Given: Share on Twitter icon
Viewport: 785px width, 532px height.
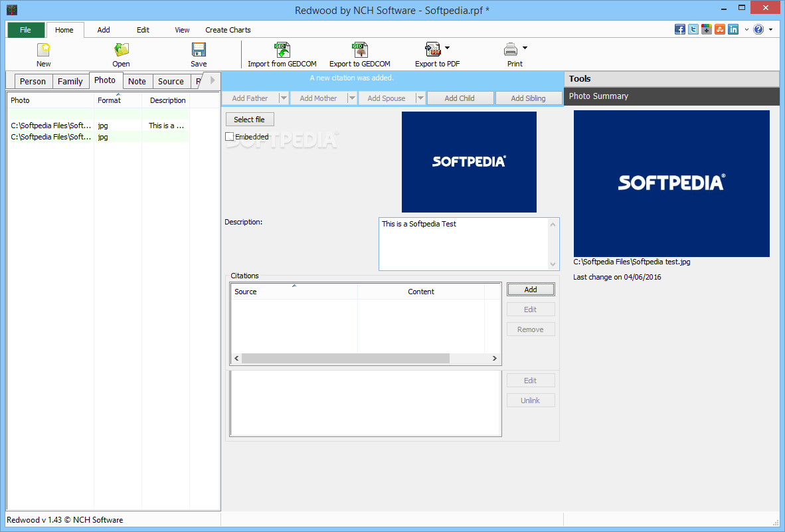Looking at the screenshot, I should coord(693,29).
